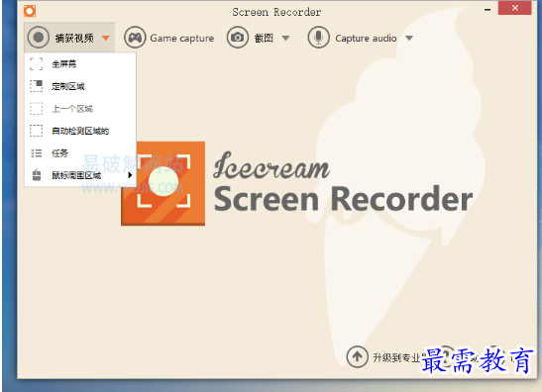Image resolution: width=542 pixels, height=392 pixels.
Task: Select 上一个区域 last area menu item
Action: (80, 109)
